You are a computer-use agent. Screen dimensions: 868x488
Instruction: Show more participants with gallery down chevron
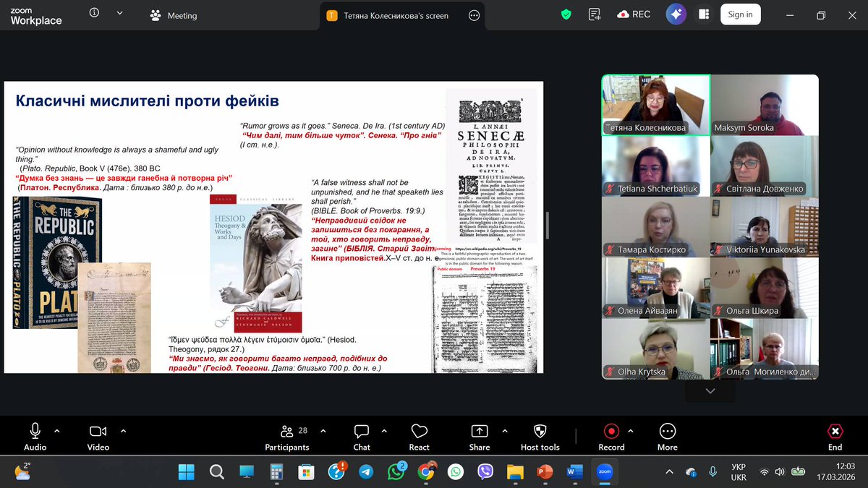click(x=710, y=391)
